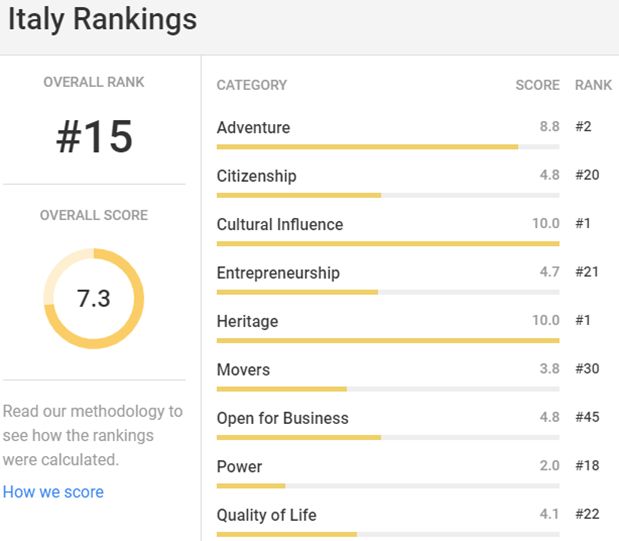
Task: Click the Power score progress bar
Action: coord(387,486)
